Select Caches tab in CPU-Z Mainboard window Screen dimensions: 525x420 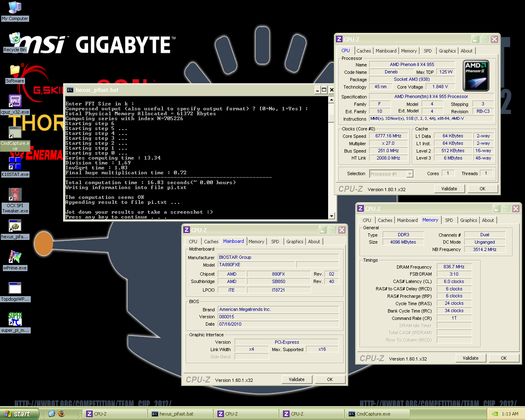[211, 242]
